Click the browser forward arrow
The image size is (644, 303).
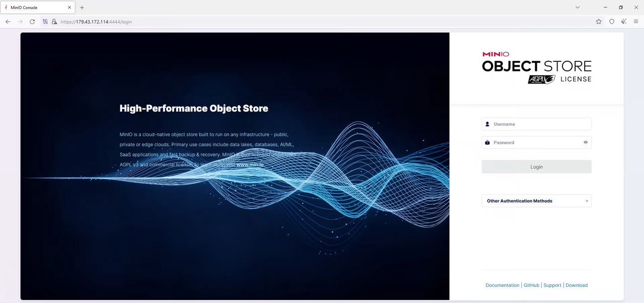pyautogui.click(x=20, y=22)
